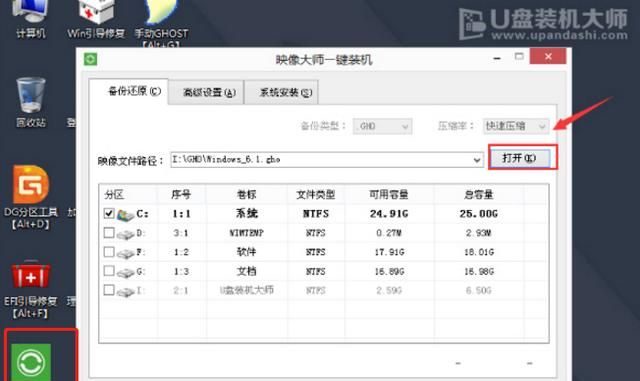640x381 pixels.
Task: Uncheck the C: partition checkbox
Action: pos(109,213)
